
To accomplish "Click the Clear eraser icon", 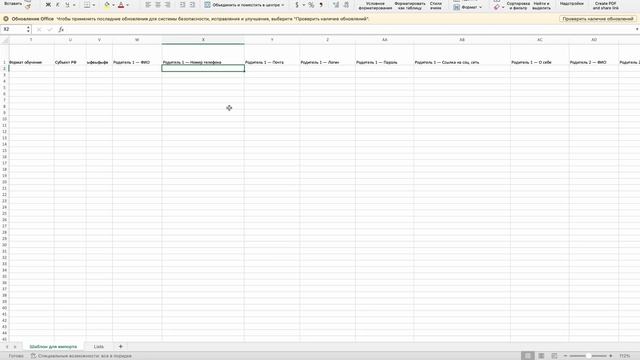I will click(x=496, y=7).
